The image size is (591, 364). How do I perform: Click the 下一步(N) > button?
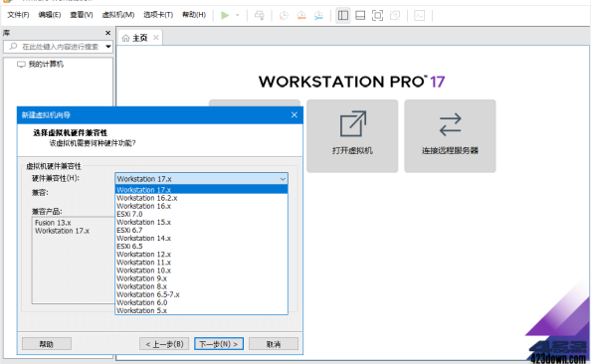[219, 344]
